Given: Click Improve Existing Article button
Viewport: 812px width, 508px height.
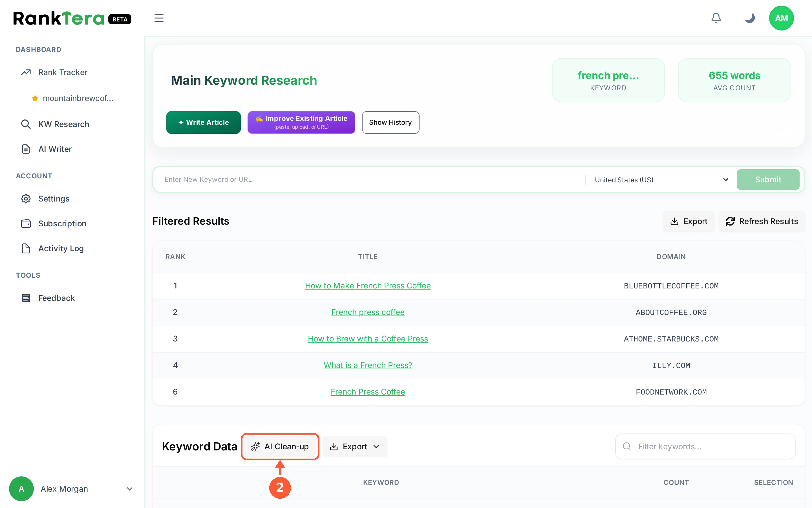Looking at the screenshot, I should 301,122.
